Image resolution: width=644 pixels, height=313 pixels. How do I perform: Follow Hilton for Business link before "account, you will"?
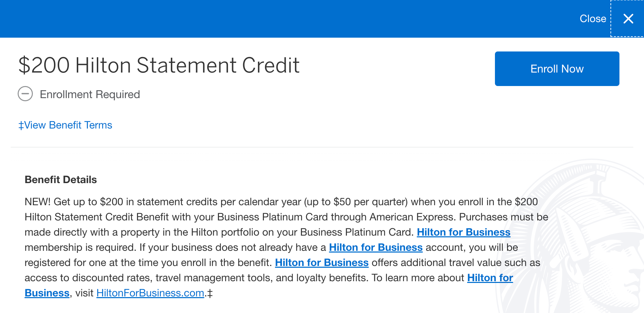click(x=376, y=247)
